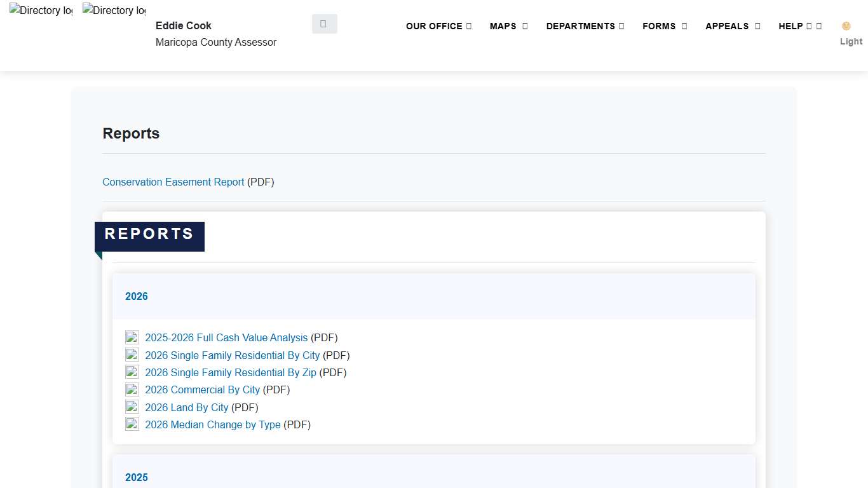This screenshot has width=868, height=488.
Task: Expand the Our Office dropdown menu
Action: point(438,26)
